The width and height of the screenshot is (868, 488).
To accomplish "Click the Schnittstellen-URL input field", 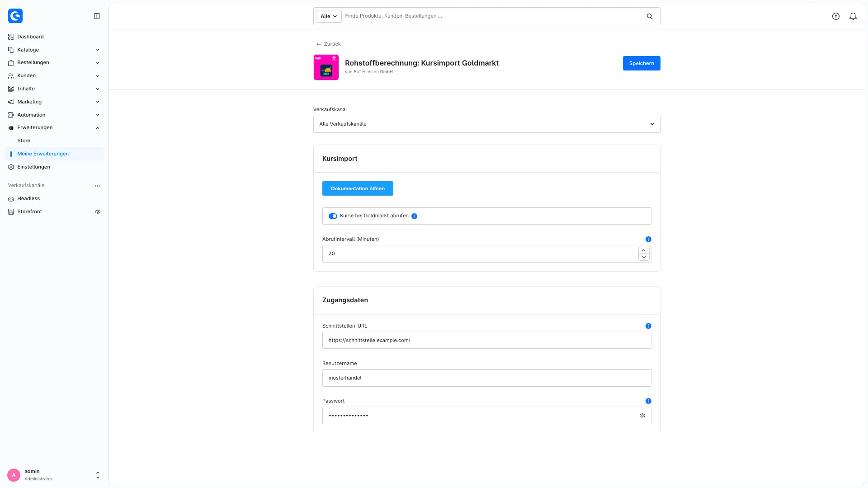I will pyautogui.click(x=486, y=340).
